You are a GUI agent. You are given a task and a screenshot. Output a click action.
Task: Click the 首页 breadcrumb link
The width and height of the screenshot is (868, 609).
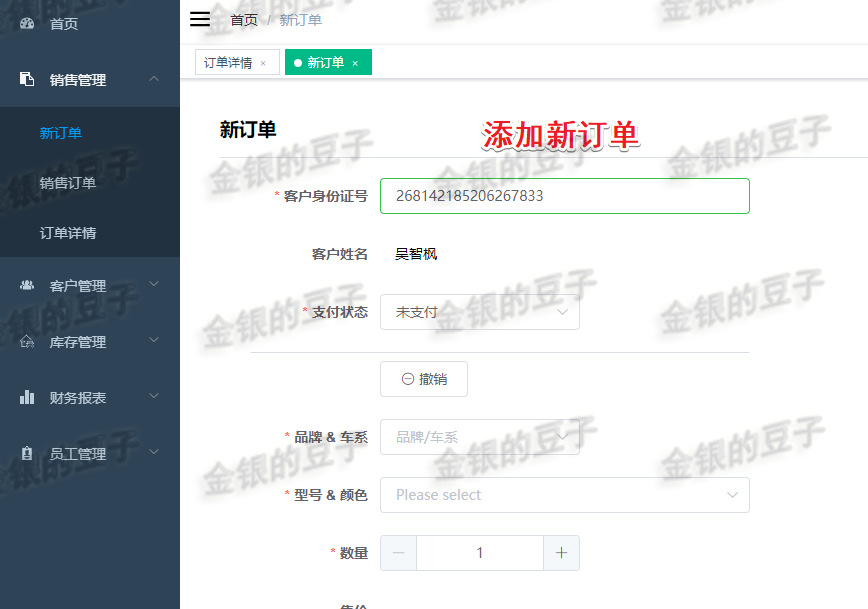pos(243,18)
